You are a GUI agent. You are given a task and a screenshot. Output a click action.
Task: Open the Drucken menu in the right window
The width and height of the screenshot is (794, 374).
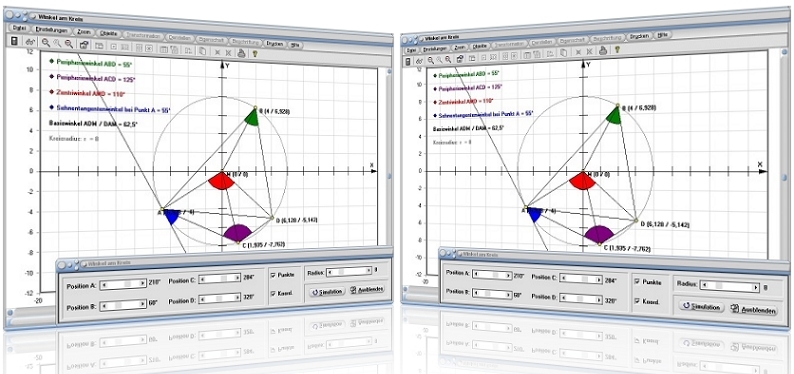click(x=639, y=37)
